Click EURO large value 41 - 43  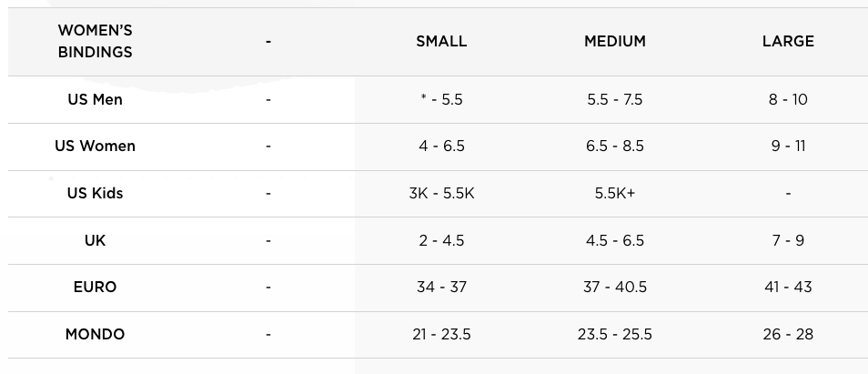pyautogui.click(x=788, y=288)
